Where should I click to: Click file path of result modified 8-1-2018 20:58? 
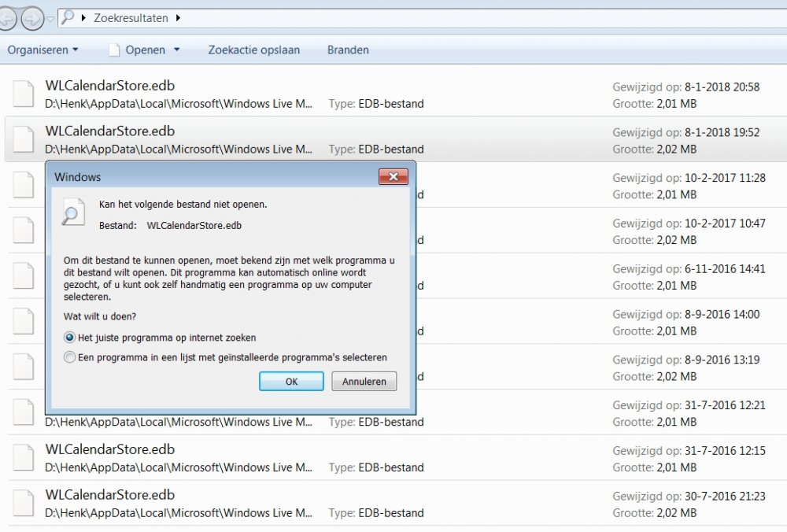(178, 104)
